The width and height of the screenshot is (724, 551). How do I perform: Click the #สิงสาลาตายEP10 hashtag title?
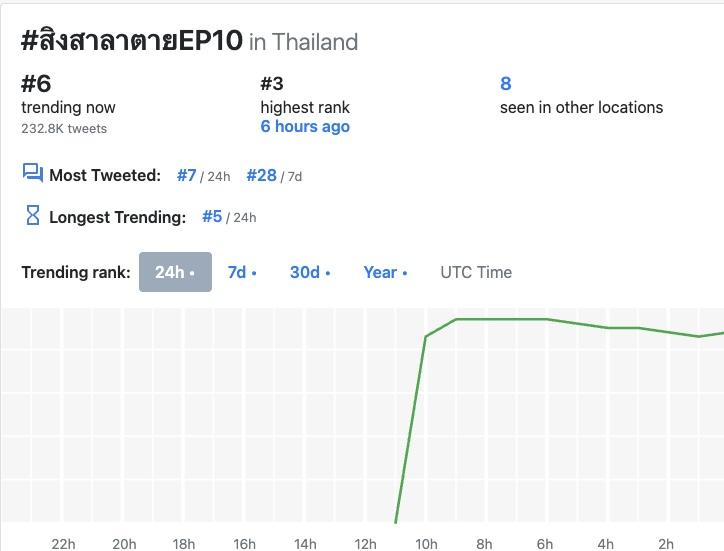131,41
